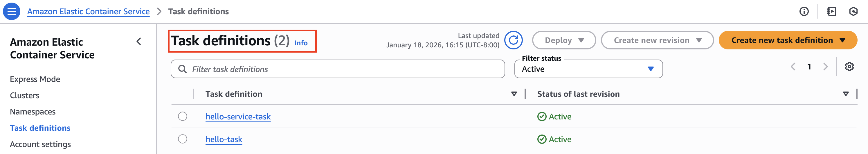Open Create new task definition menu
Screen dimensions: 868x154
(788, 40)
